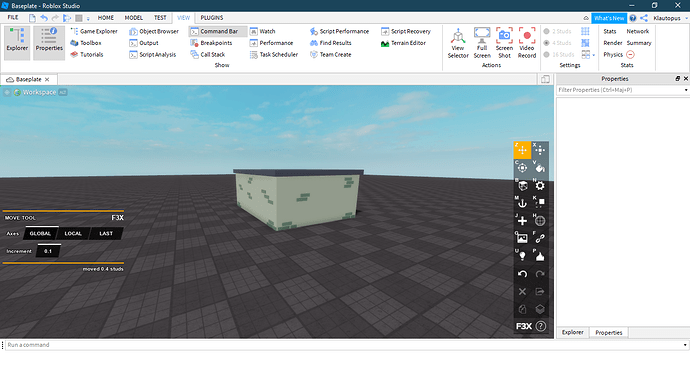Show Physics stats
The image size is (690, 367).
[x=613, y=55]
